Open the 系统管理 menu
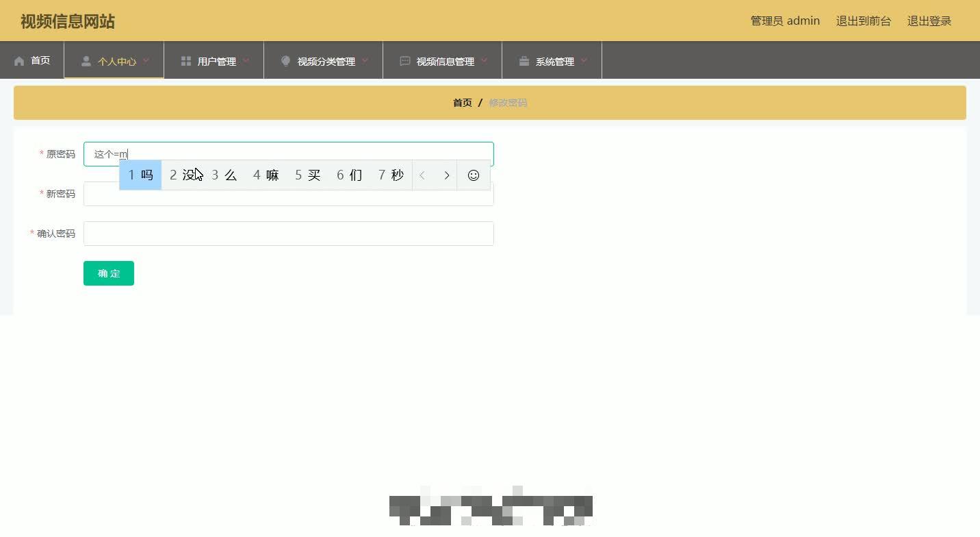Viewport: 980px width, 537px height. [552, 60]
